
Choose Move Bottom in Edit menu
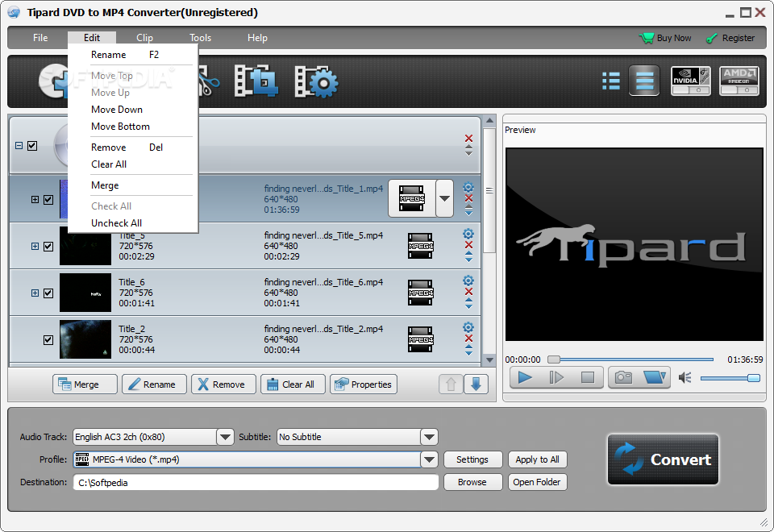click(133, 127)
